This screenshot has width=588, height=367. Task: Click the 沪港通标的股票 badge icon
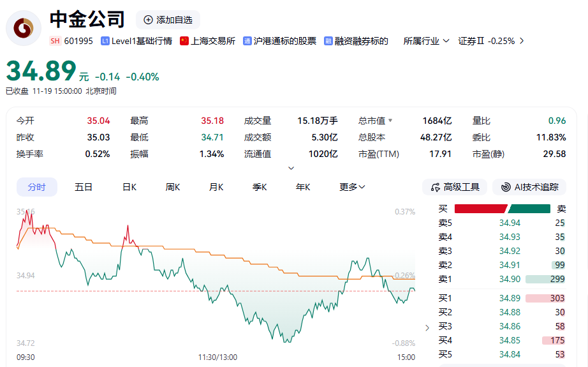[247, 41]
